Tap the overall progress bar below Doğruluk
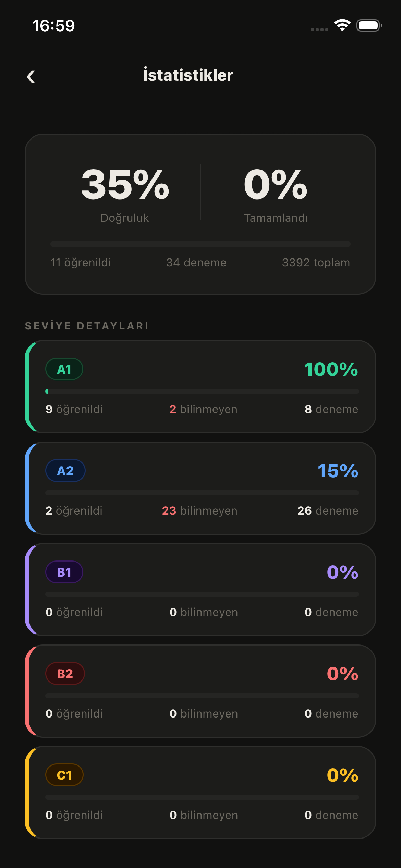This screenshot has width=401, height=868. pyautogui.click(x=200, y=244)
